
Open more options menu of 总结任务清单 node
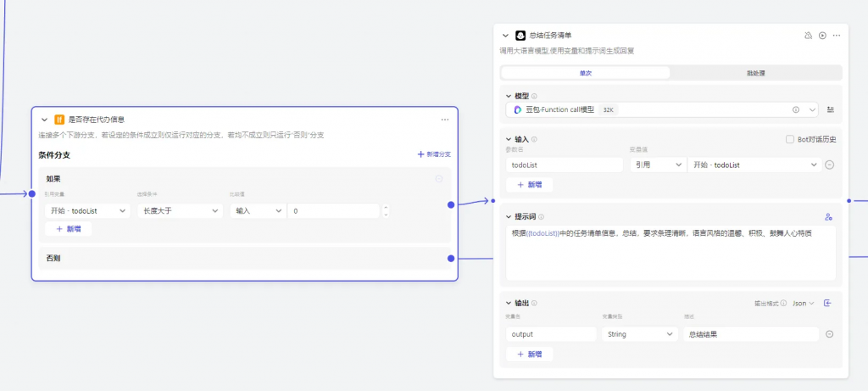(837, 36)
